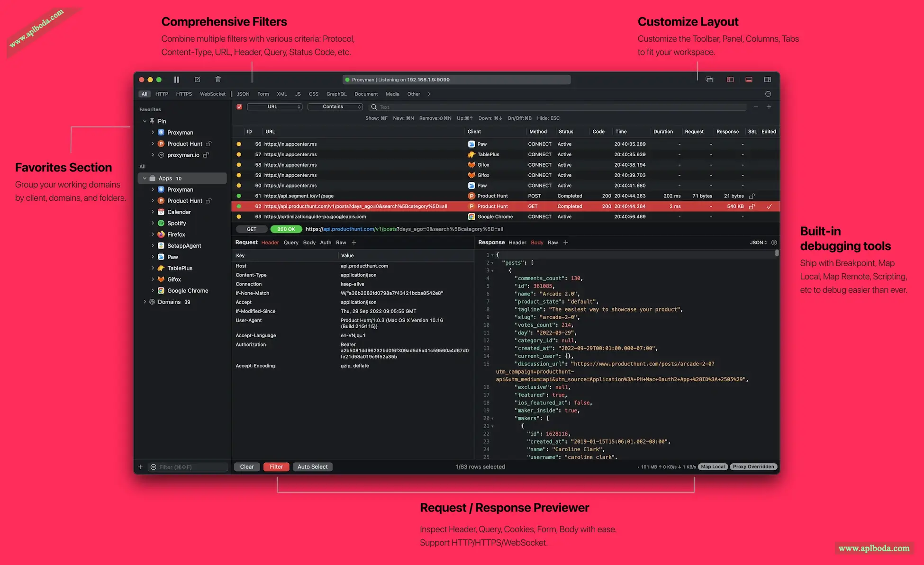924x565 pixels.
Task: Toggle the left sidebar layout icon
Action: (x=730, y=80)
